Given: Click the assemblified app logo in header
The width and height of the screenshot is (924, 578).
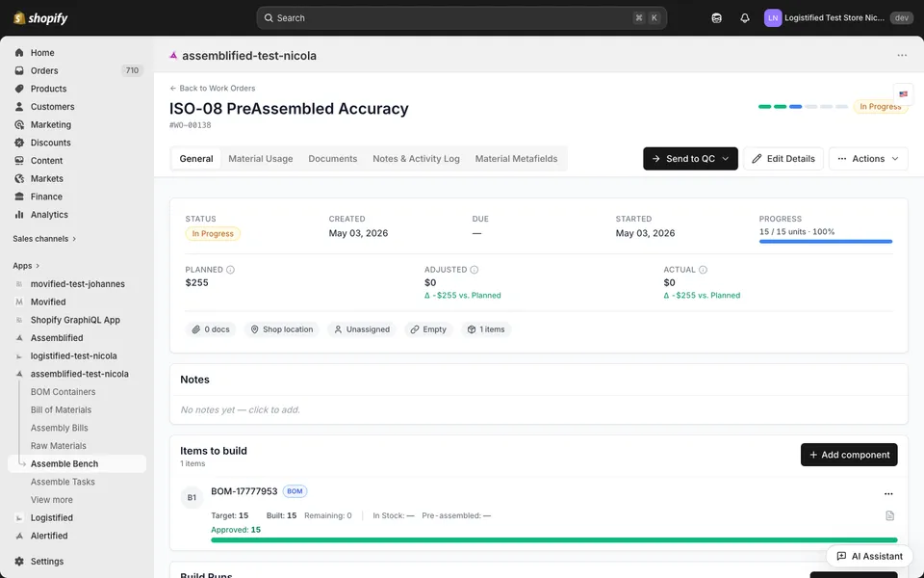Looking at the screenshot, I should point(173,56).
